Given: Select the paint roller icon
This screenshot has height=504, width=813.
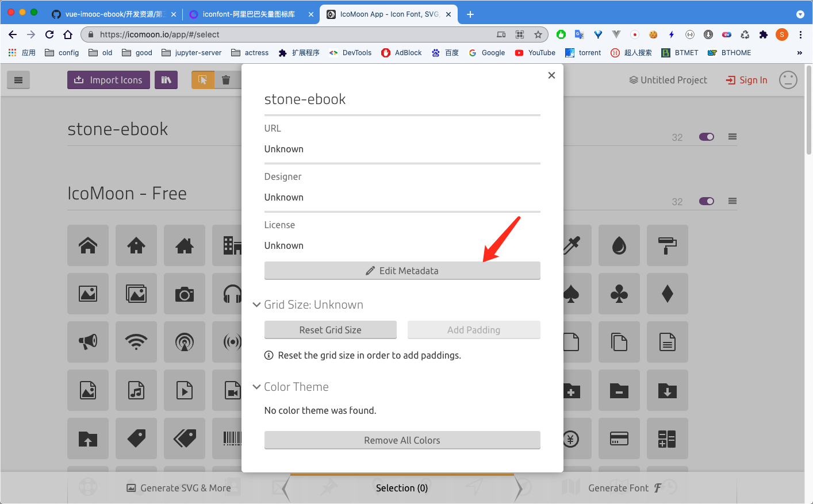Looking at the screenshot, I should pos(668,245).
